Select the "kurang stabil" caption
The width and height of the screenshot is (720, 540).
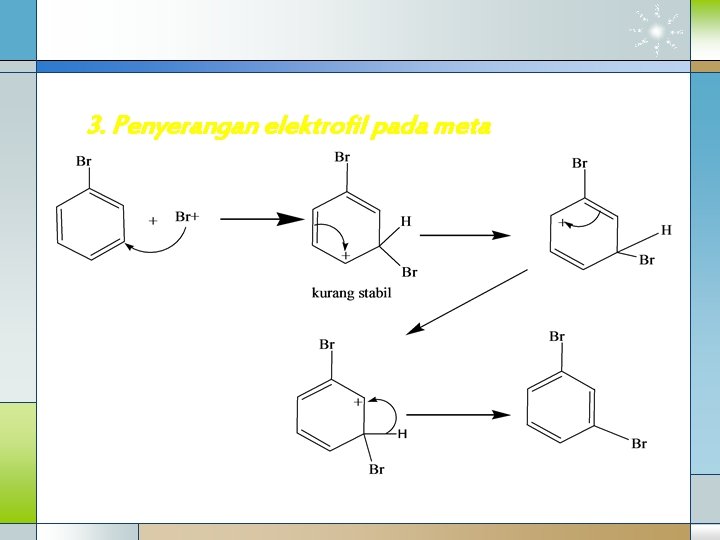351,292
